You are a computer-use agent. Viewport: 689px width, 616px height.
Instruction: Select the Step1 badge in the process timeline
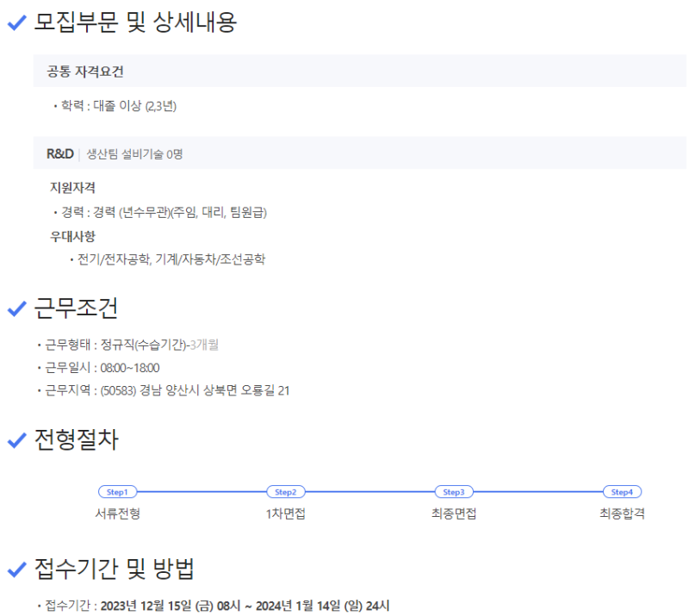[x=117, y=492]
